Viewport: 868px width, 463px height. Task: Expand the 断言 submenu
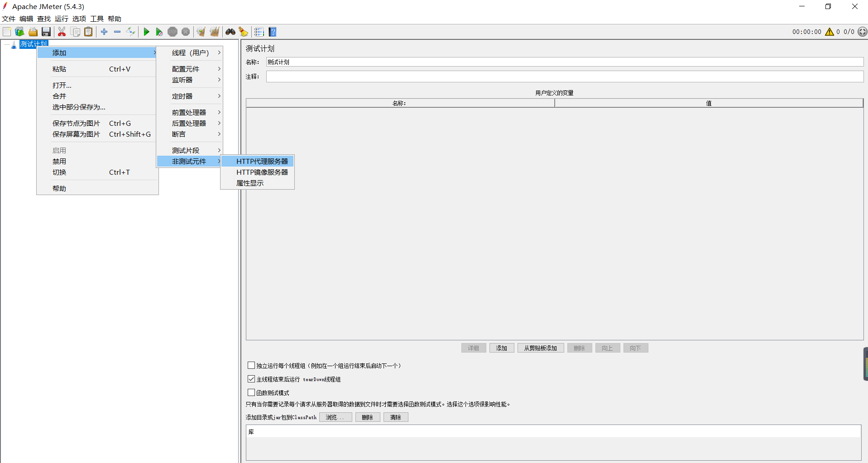click(x=190, y=134)
